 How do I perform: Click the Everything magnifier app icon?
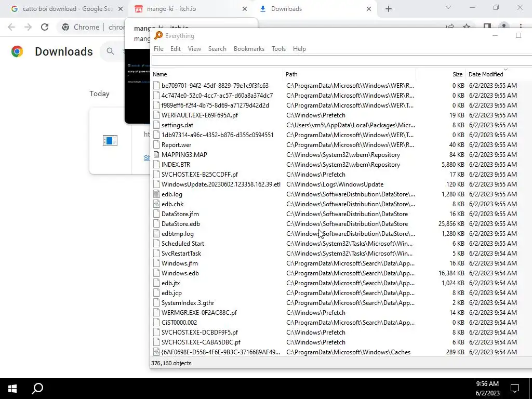pyautogui.click(x=158, y=35)
